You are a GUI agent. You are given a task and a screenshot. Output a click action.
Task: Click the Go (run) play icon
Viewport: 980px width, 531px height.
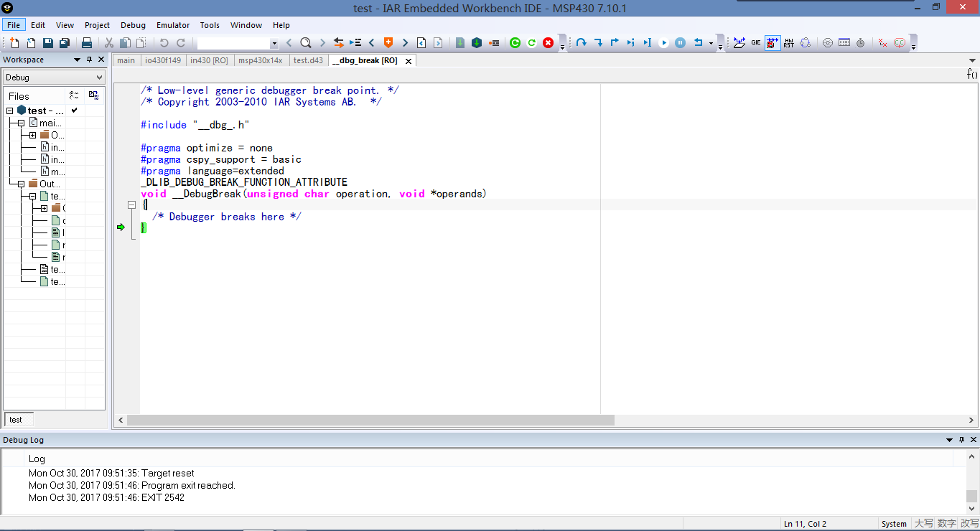[663, 43]
